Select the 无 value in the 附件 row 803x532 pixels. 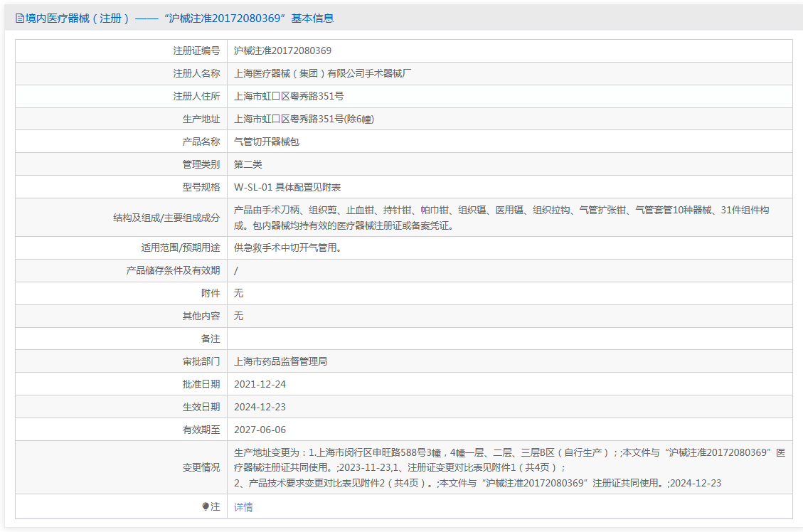tap(239, 293)
